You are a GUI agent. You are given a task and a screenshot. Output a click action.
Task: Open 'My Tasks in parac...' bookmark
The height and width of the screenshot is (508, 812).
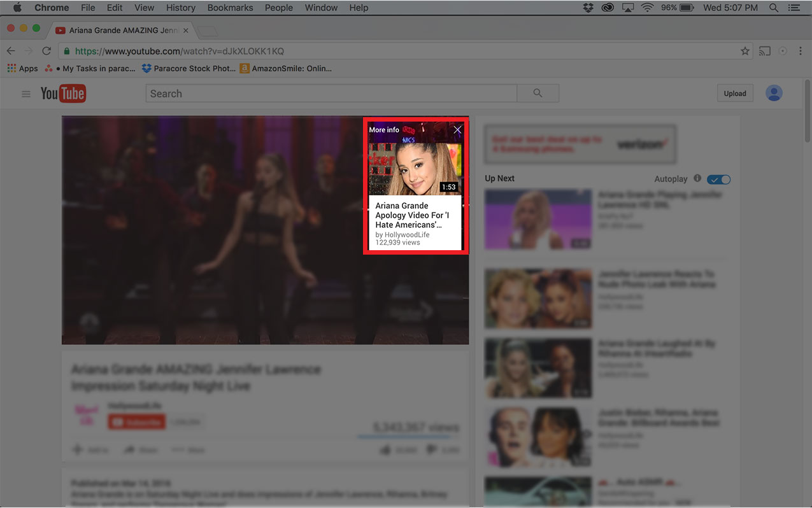pos(90,68)
